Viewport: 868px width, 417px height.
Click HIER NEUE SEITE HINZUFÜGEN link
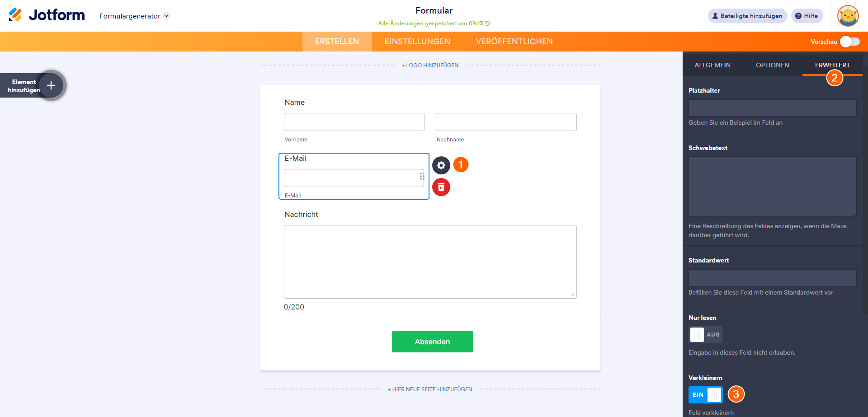430,389
